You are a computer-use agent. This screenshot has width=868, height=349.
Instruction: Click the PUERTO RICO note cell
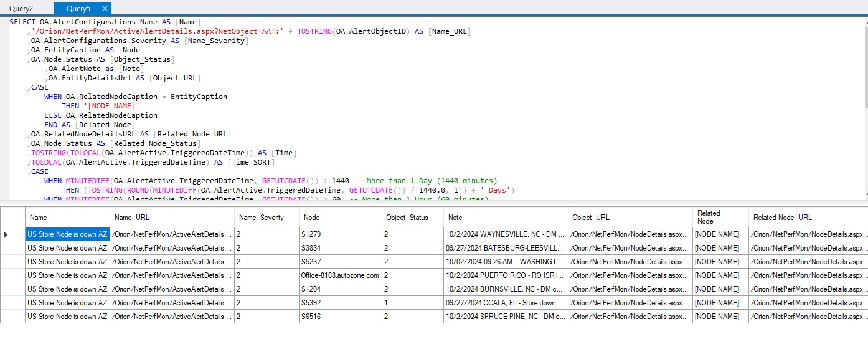click(x=506, y=275)
